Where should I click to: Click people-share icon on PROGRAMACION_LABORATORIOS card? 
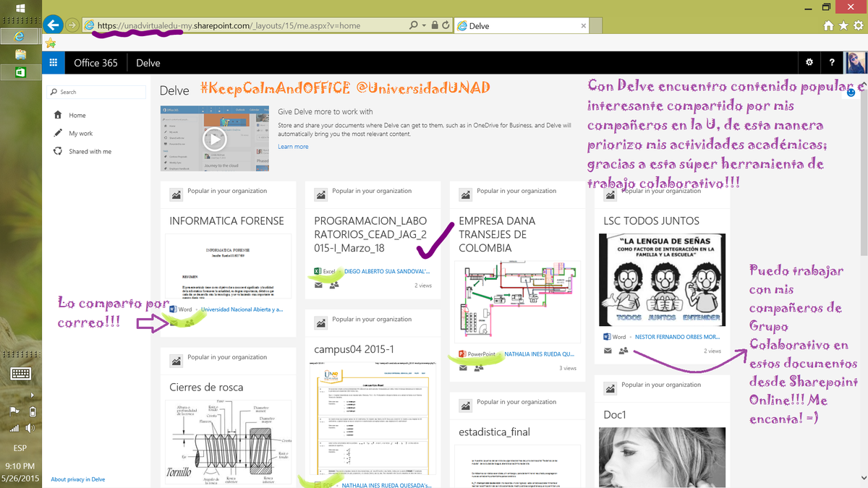tap(333, 285)
